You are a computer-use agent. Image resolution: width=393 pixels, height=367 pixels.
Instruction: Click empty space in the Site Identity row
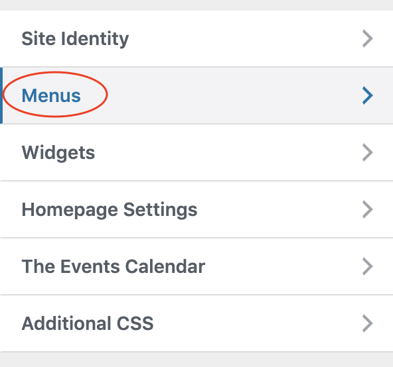pyautogui.click(x=243, y=39)
